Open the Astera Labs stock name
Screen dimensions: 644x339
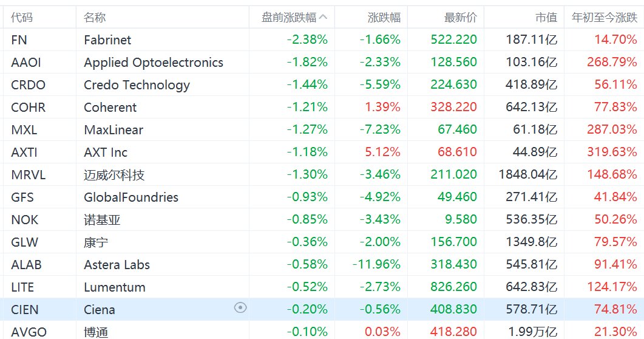click(x=117, y=265)
